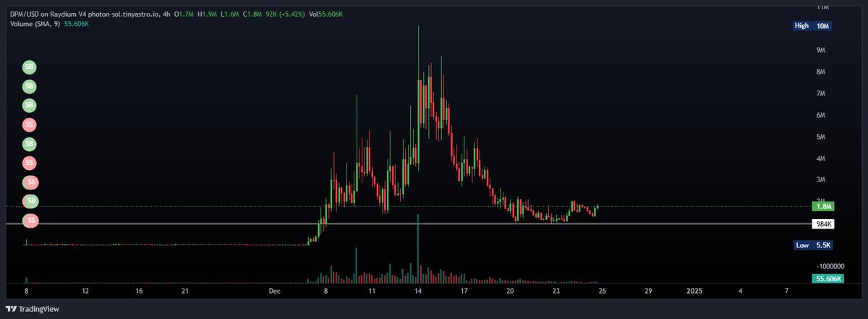Click the 3M price axis label
This screenshot has height=319, width=868.
click(822, 179)
